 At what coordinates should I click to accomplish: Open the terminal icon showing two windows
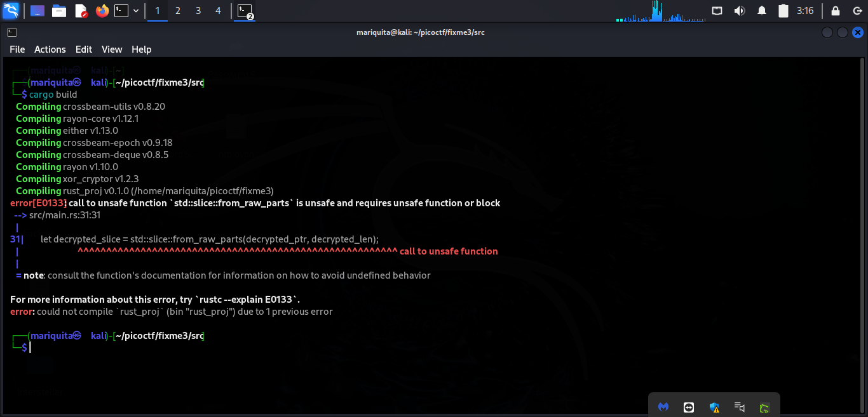[245, 11]
